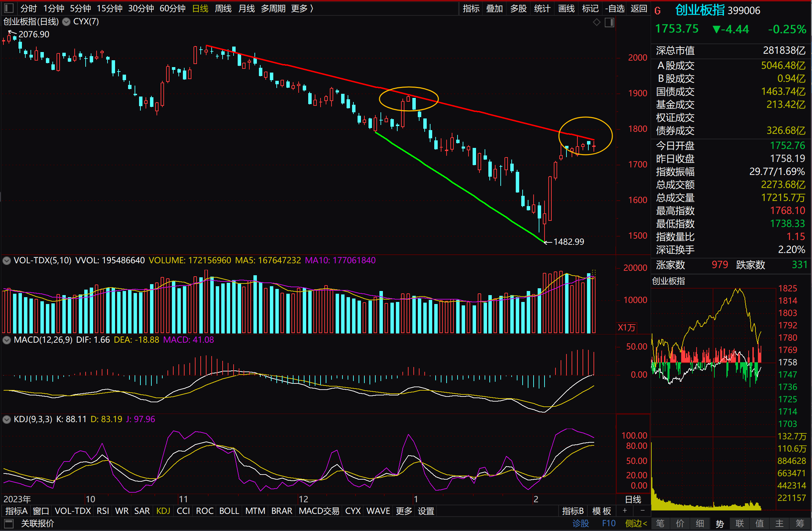Toggle the 笔 tick view button
This screenshot has height=531, width=812.
[660, 523]
